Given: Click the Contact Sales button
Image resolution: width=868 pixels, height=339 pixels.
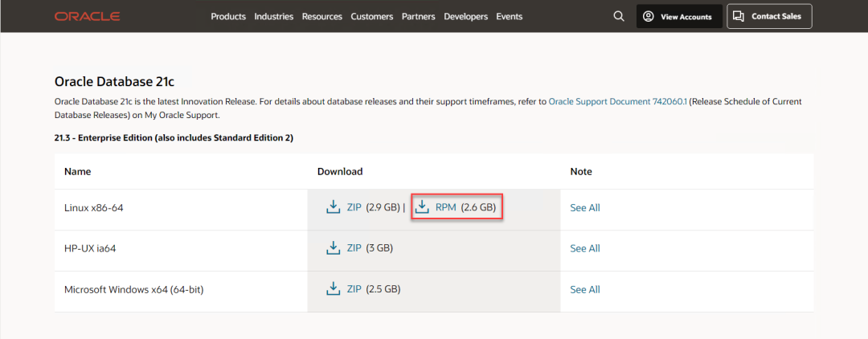Looking at the screenshot, I should [769, 16].
